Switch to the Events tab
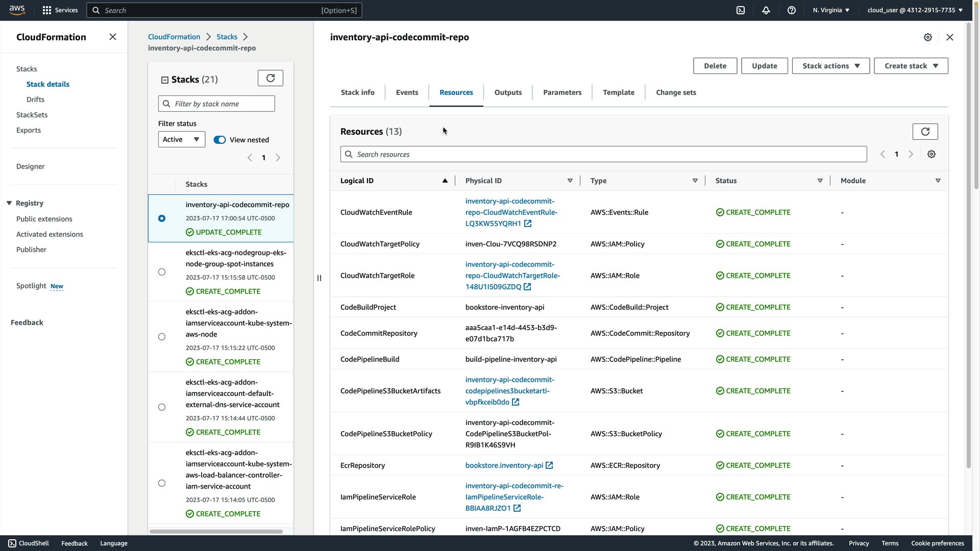980x551 pixels. [407, 92]
